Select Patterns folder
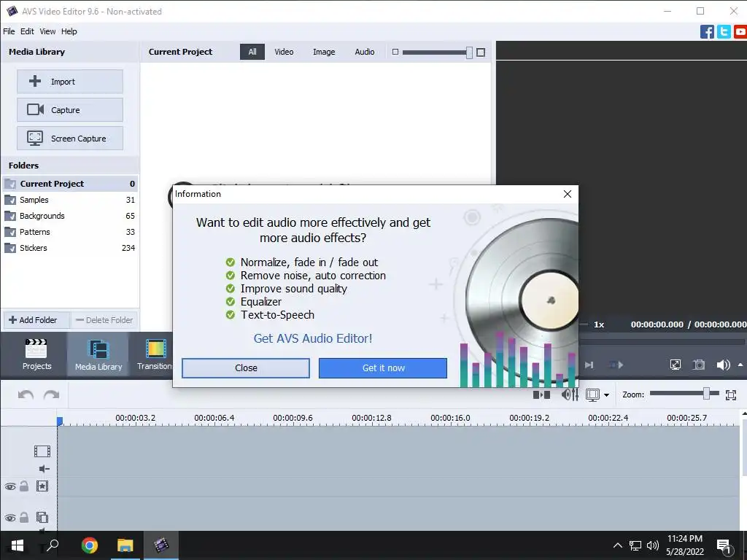The image size is (747, 560). 70,232
